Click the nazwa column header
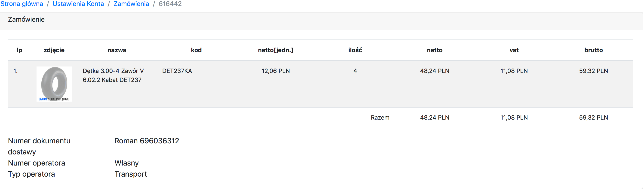 [117, 50]
